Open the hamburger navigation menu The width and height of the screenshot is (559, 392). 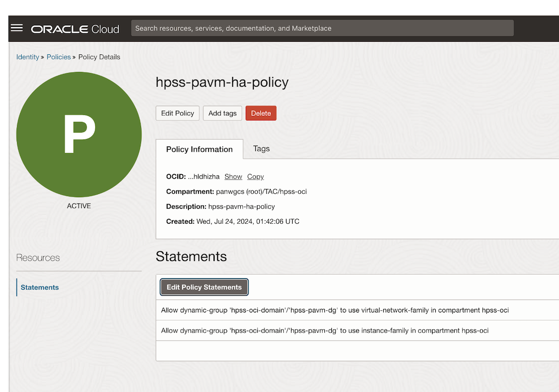point(17,28)
